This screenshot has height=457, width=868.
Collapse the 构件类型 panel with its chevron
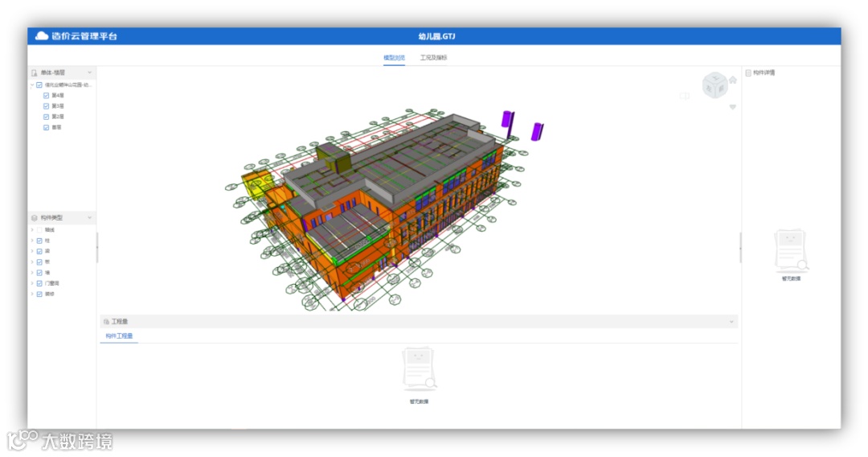click(x=90, y=218)
